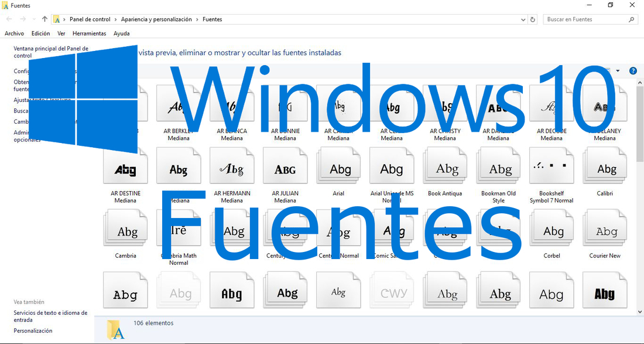Click the Cambria font label
This screenshot has width=644, height=344.
tap(125, 256)
